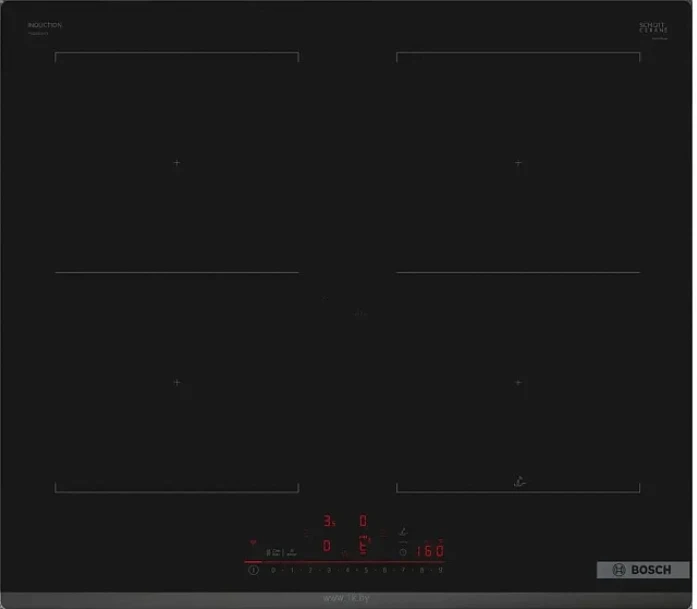Select the red zone display above digit 5
Viewport: 697px width, 609px height.
click(365, 545)
